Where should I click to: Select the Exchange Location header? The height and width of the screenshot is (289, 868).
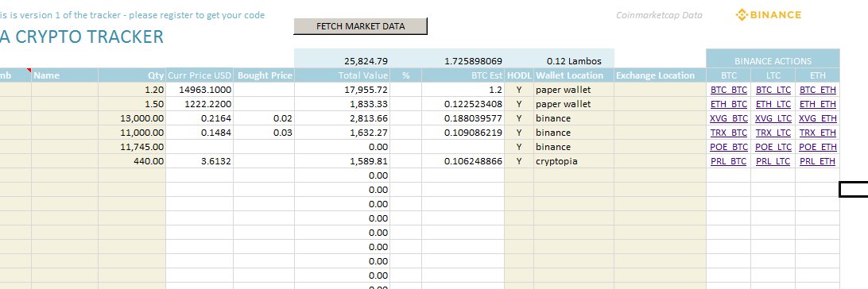660,75
